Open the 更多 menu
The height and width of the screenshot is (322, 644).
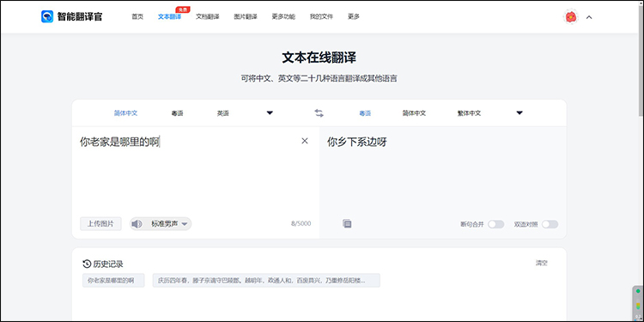point(354,17)
